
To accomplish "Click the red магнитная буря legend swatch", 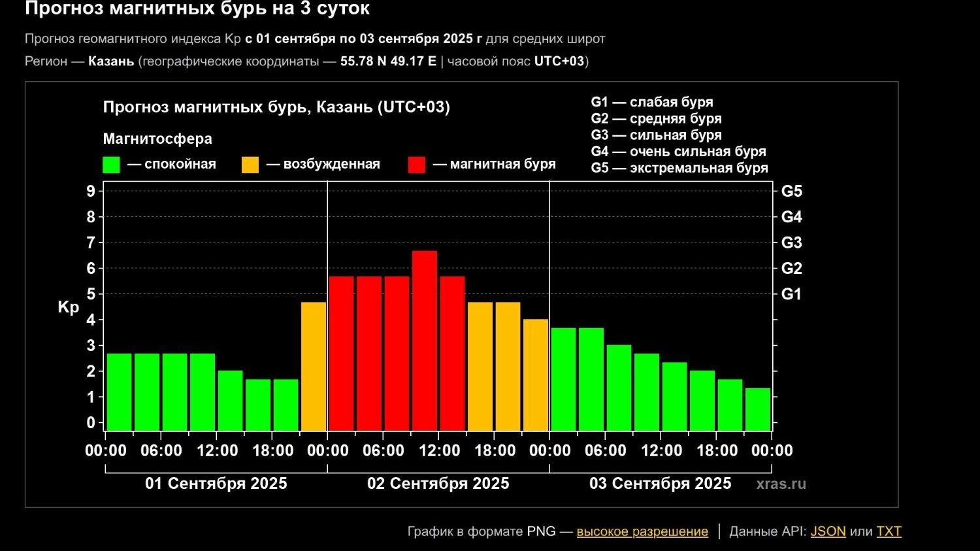I will tap(417, 165).
